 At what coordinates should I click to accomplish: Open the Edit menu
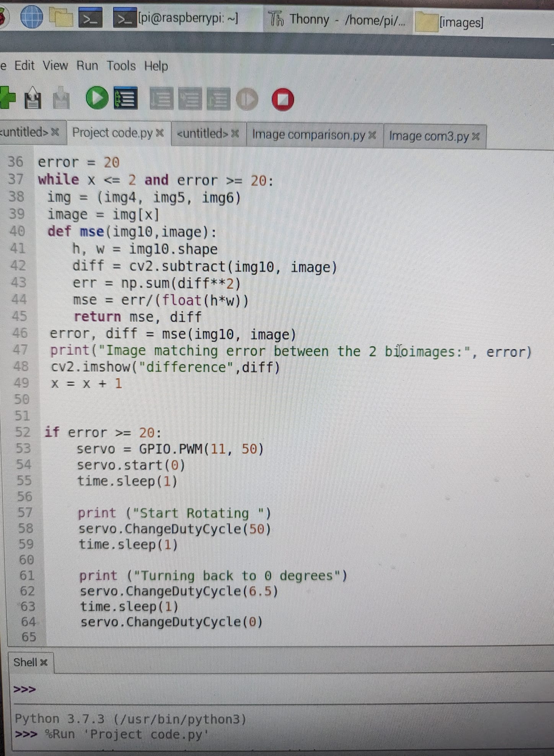[x=24, y=65]
